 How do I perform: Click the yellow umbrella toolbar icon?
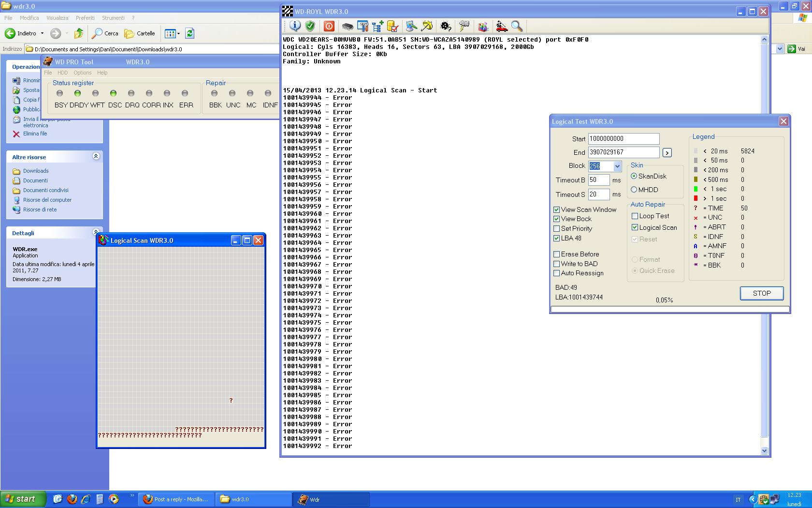[427, 26]
